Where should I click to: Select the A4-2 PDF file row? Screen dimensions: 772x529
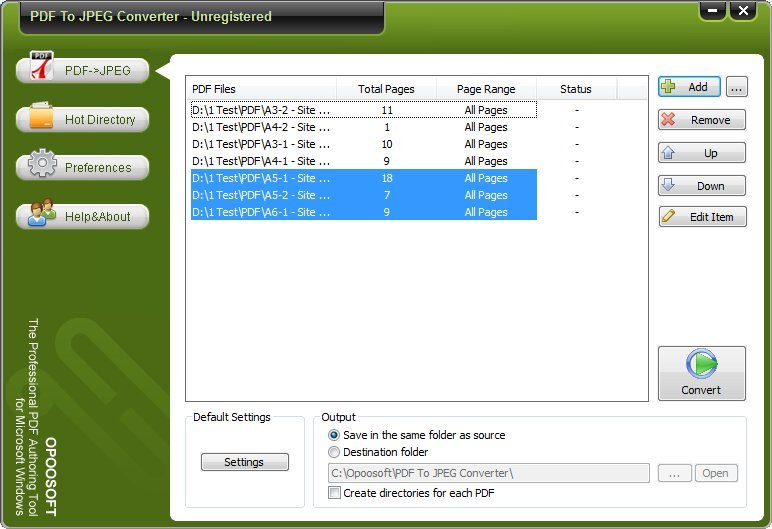[x=363, y=127]
